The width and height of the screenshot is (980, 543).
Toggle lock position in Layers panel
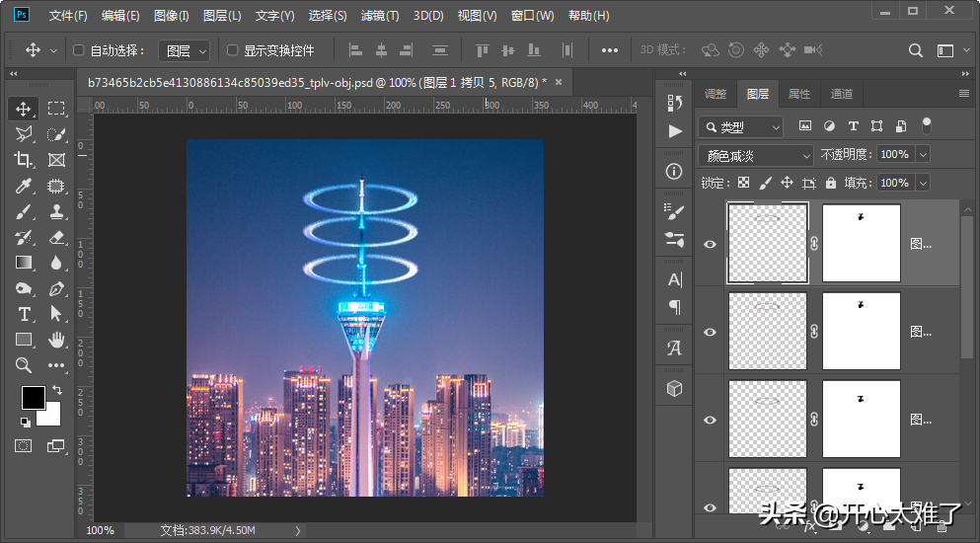click(x=787, y=183)
